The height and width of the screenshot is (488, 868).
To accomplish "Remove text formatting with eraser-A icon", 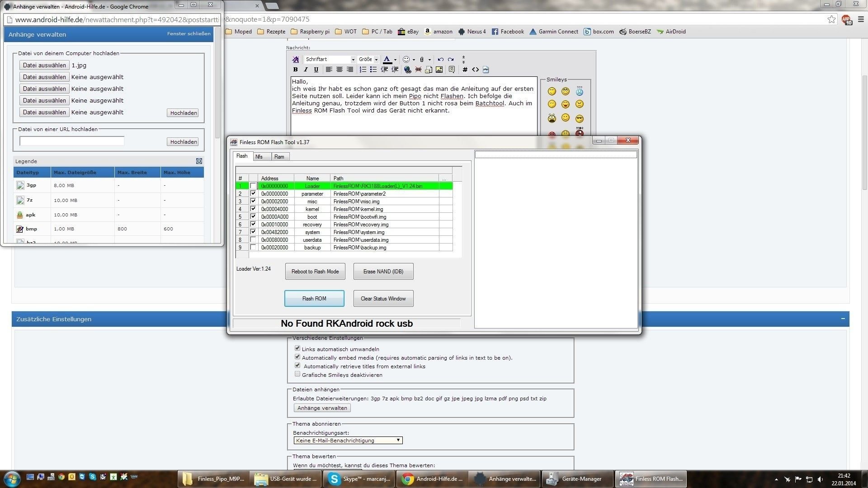I will [x=295, y=59].
